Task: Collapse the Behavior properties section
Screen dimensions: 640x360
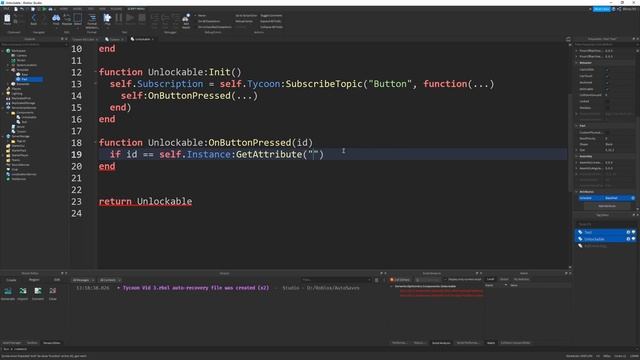Action: pyautogui.click(x=576, y=63)
